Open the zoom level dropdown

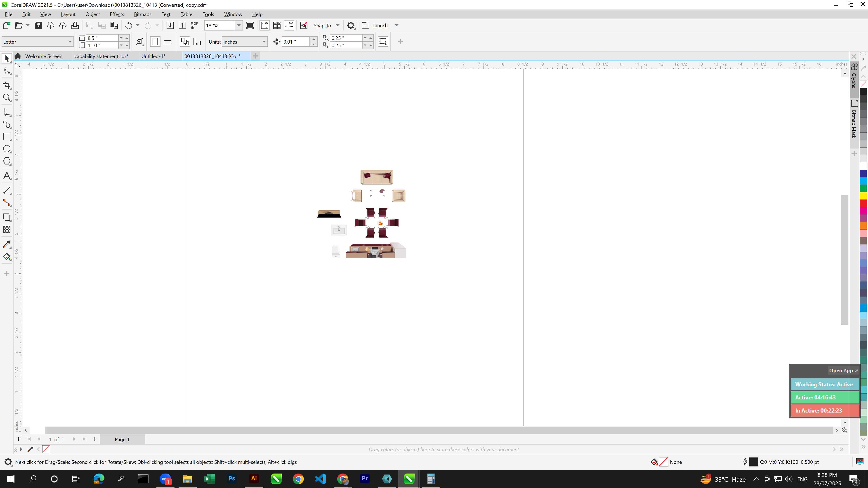pos(239,25)
